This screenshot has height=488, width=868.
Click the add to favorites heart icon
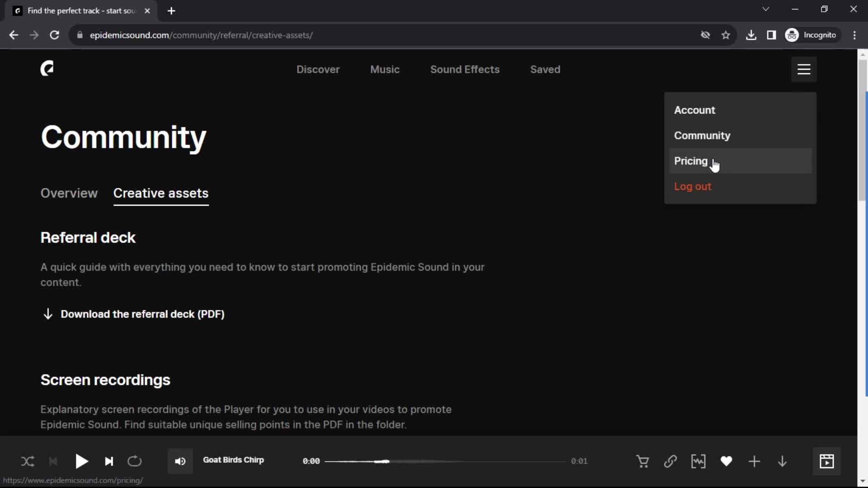point(726,460)
